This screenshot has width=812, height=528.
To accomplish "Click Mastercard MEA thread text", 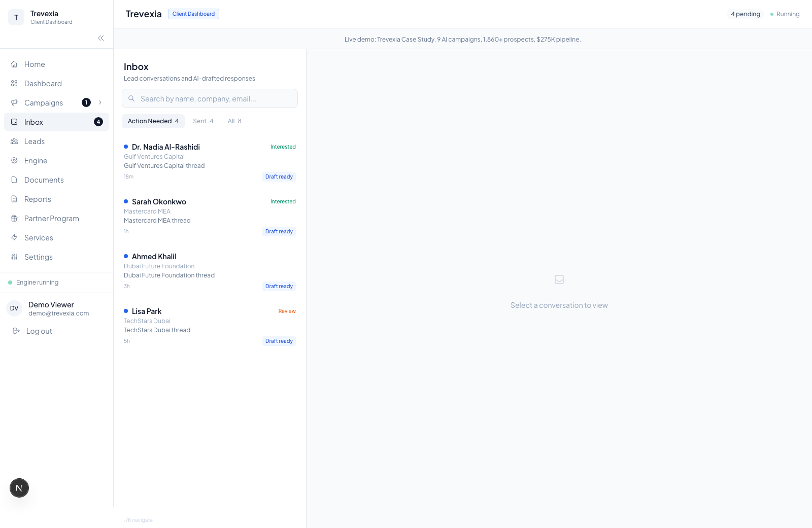I will 157,221.
